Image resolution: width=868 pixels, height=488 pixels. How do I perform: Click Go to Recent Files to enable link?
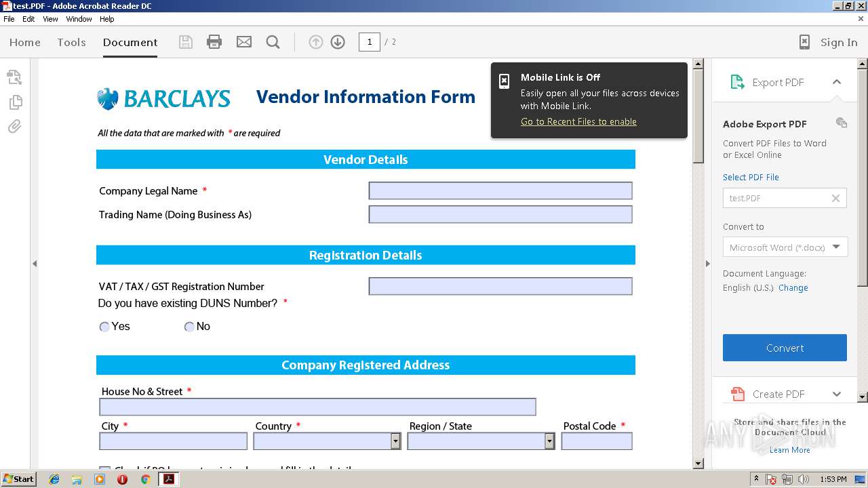(x=578, y=121)
